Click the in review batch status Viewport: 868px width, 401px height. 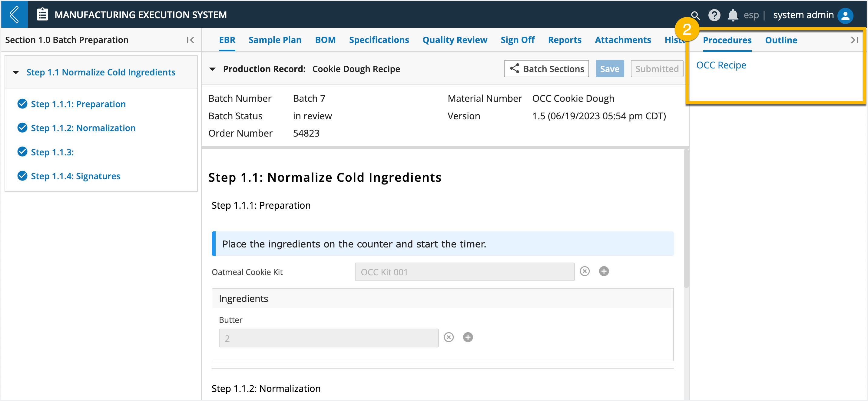312,116
